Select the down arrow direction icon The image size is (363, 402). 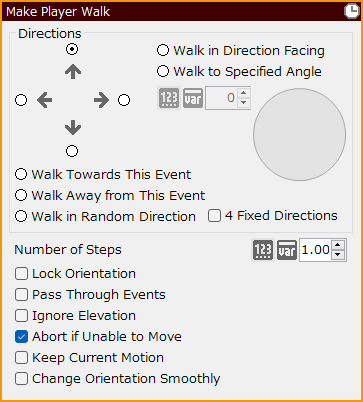pyautogui.click(x=73, y=128)
